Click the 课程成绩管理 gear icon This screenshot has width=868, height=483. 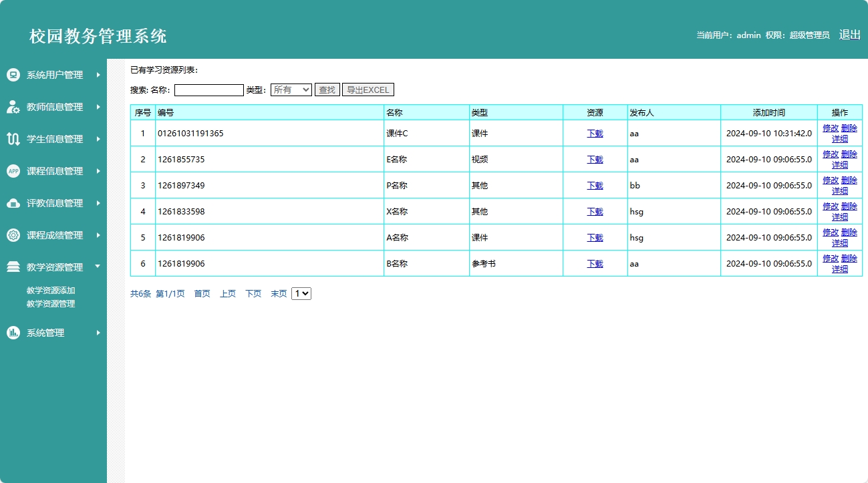tap(13, 235)
